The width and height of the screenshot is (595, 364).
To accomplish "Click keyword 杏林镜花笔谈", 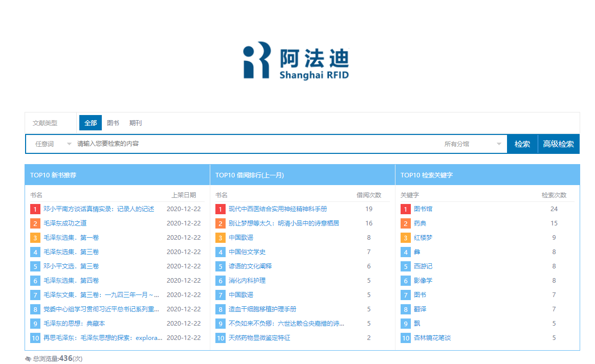I will [x=432, y=338].
